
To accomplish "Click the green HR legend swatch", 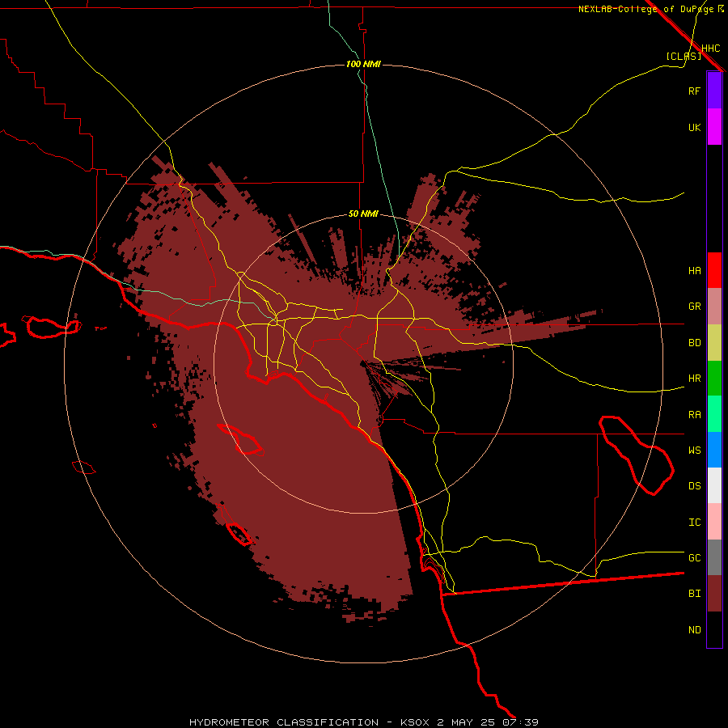I will click(x=714, y=378).
